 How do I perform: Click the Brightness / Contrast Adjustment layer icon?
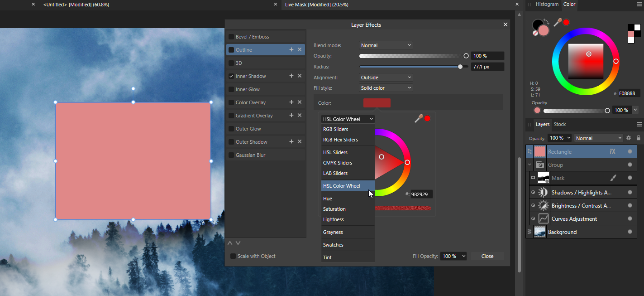pos(543,205)
